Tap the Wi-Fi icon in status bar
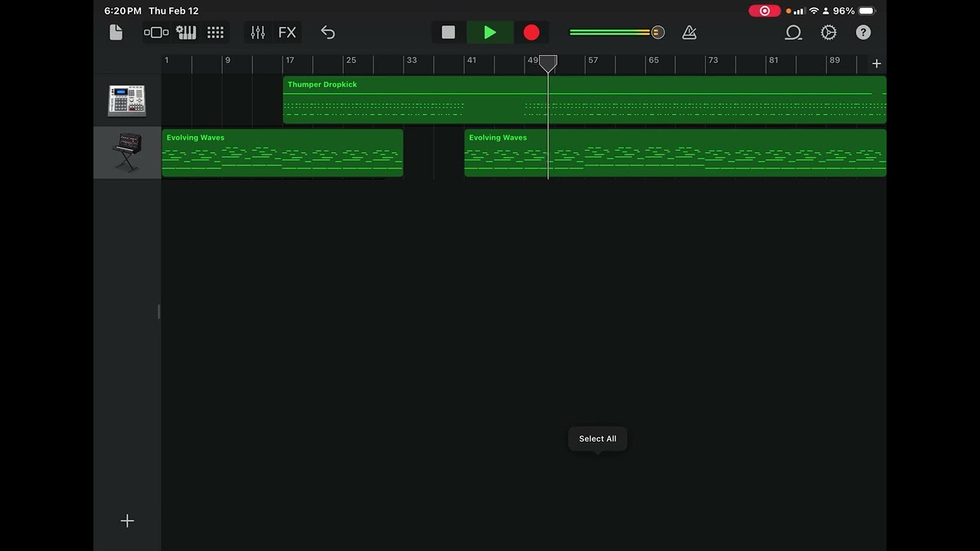This screenshot has height=551, width=980. coord(814,11)
